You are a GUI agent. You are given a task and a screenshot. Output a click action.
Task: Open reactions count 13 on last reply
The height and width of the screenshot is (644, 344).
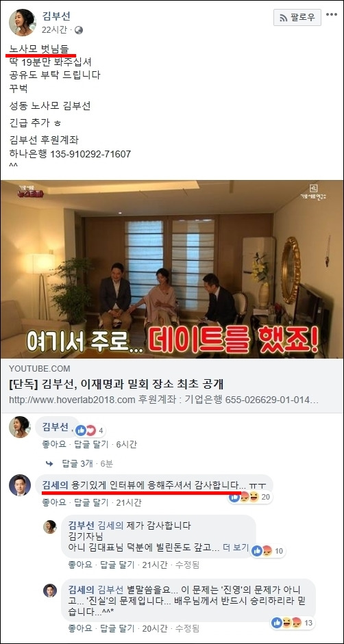coord(308,623)
